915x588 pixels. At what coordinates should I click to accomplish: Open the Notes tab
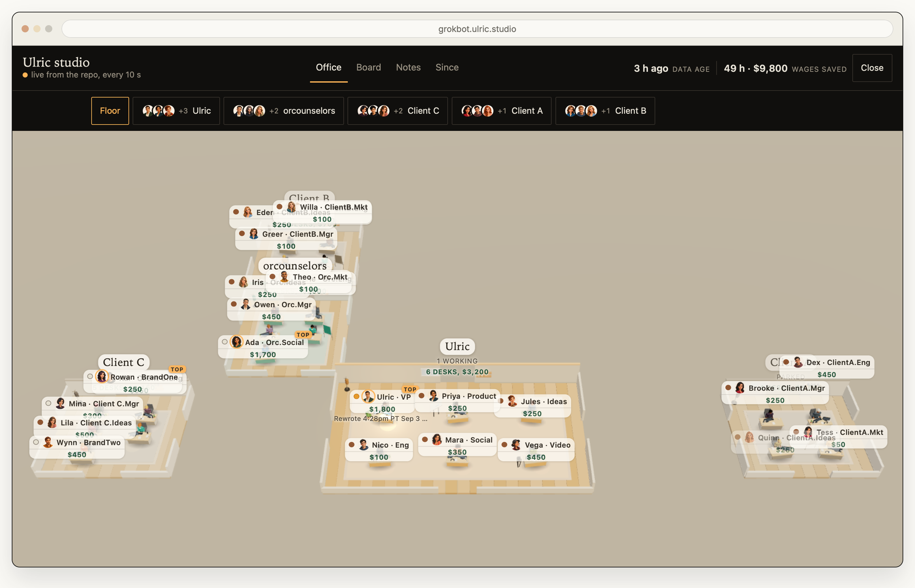408,67
